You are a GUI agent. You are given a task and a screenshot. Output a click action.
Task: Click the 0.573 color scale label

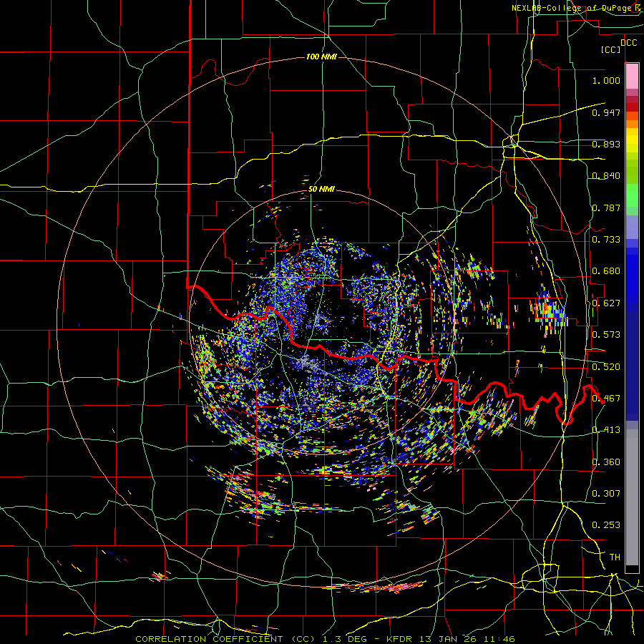click(606, 335)
